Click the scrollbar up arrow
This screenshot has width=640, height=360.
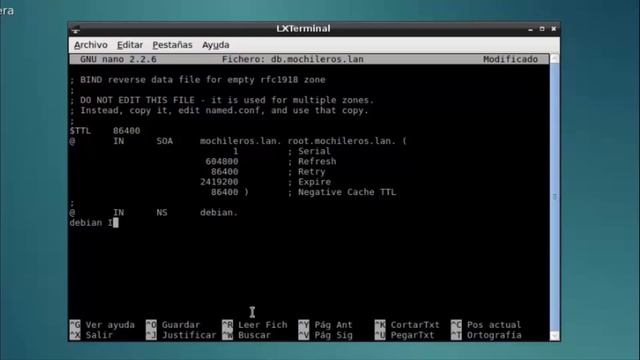[x=554, y=59]
